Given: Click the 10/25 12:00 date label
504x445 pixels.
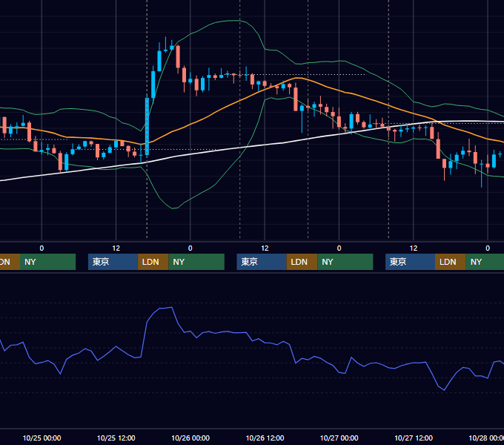Looking at the screenshot, I should (116, 438).
